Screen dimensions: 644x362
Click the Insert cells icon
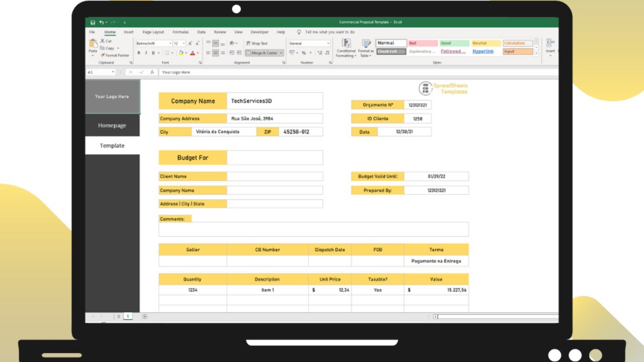[x=550, y=44]
